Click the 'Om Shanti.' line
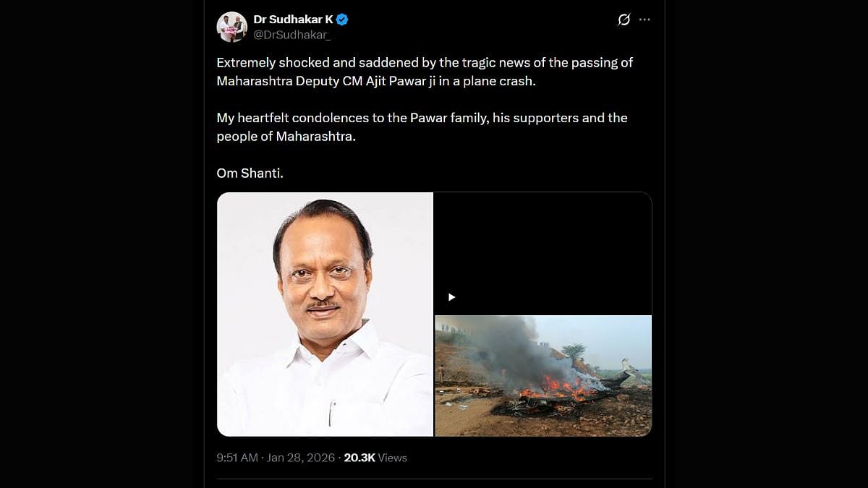Screen dimensions: 868x488 point(250,174)
